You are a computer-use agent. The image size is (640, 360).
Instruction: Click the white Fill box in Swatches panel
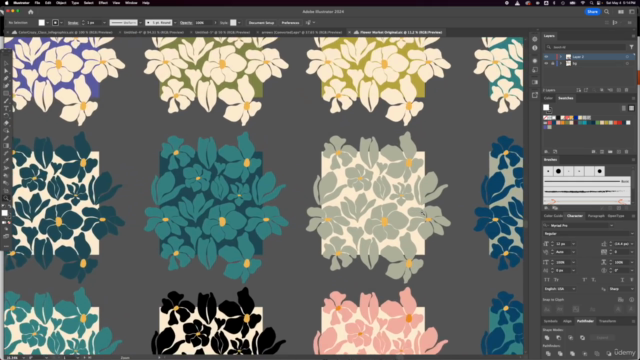[546, 107]
